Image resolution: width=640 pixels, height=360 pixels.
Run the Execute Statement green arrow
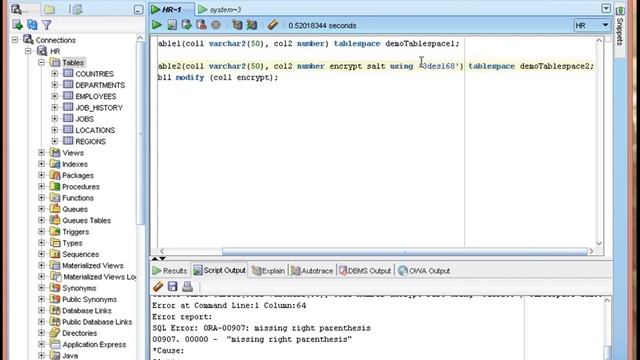pos(157,25)
